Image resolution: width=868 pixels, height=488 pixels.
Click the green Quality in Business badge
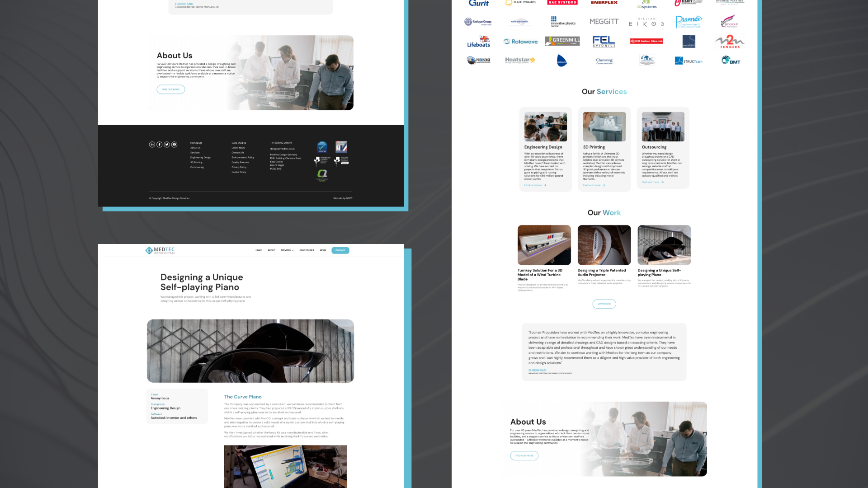click(x=322, y=175)
